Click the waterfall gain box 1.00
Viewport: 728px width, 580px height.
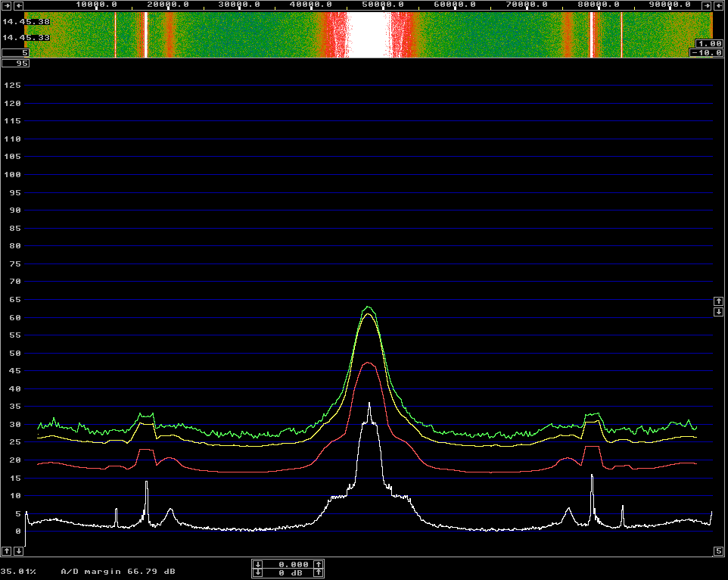(x=709, y=44)
